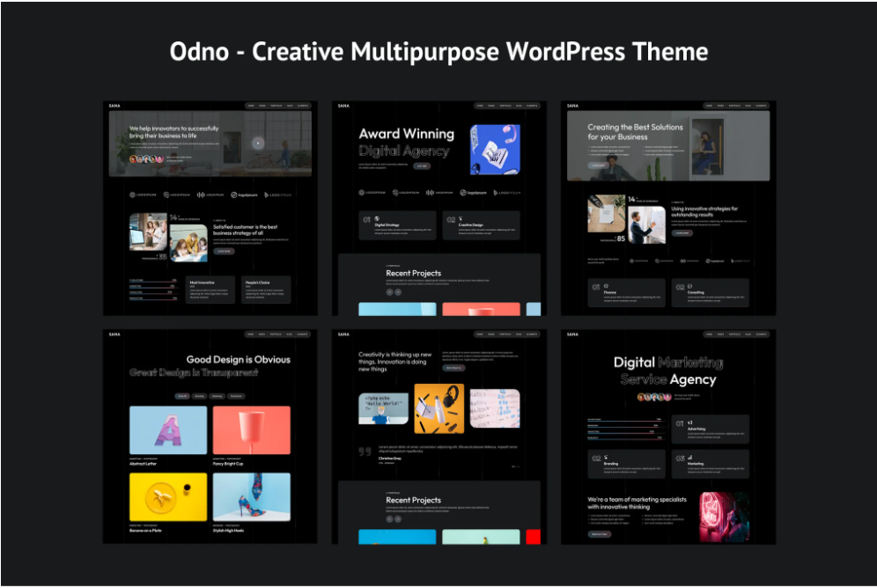Screen dimensions: 877x588
Task: Click the pink neon image in 'Digital Marketing' demo
Action: pyautogui.click(x=725, y=517)
